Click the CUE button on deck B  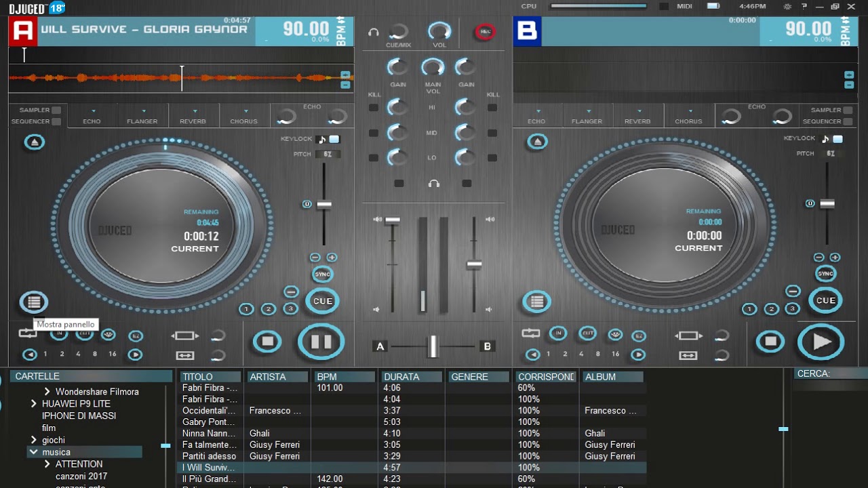click(825, 300)
